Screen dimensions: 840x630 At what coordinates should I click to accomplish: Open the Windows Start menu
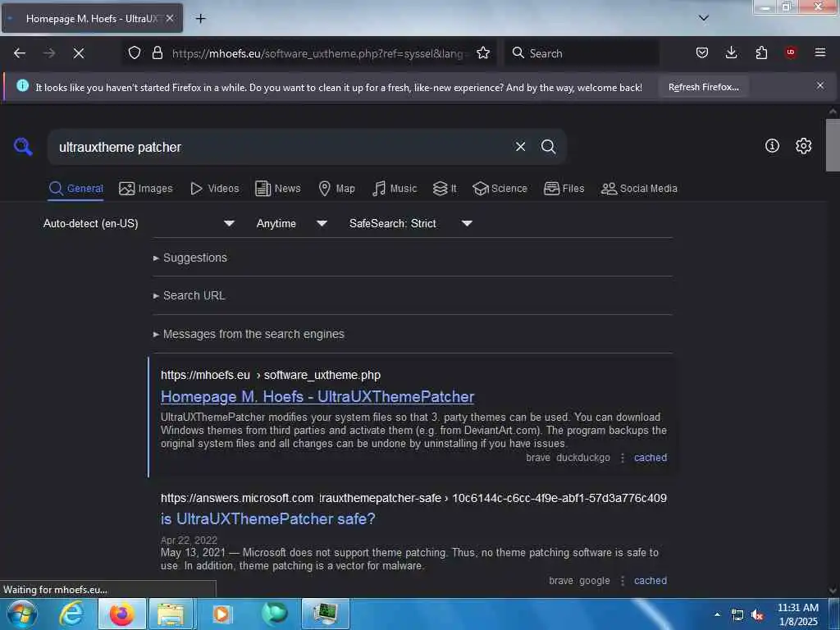(22, 614)
